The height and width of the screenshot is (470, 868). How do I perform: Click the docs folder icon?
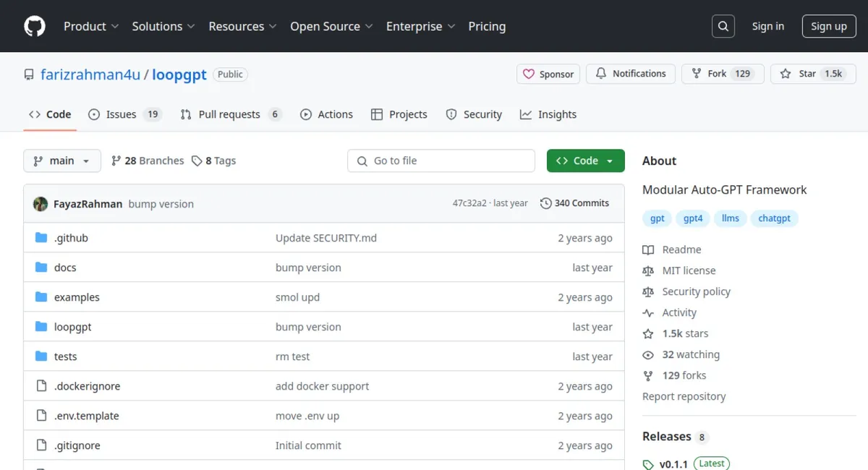[41, 268]
